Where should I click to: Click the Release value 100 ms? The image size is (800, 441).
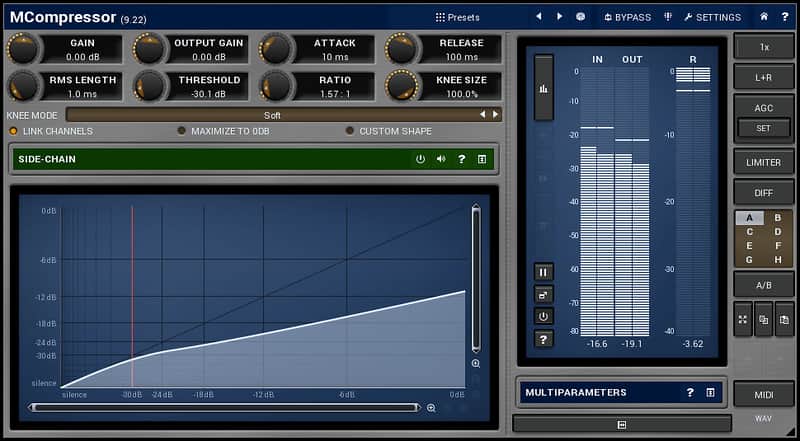pyautogui.click(x=461, y=57)
